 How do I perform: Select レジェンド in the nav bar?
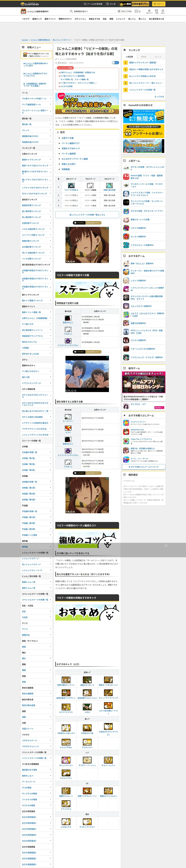point(121,19)
